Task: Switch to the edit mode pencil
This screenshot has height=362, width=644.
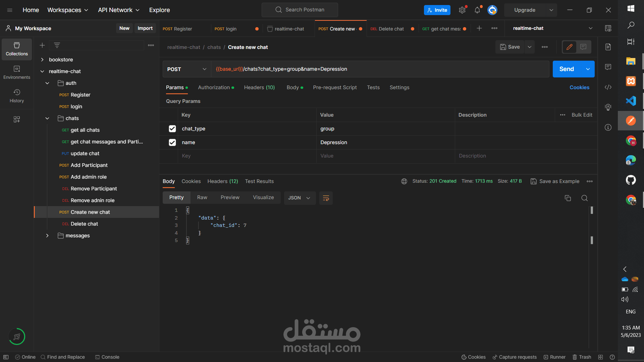Action: point(570,47)
